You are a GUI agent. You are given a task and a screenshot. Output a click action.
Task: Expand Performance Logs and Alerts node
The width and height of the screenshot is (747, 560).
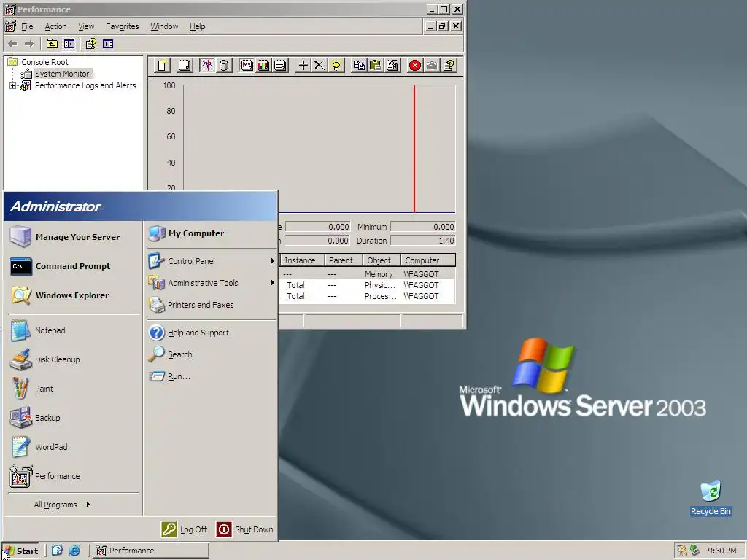point(13,86)
